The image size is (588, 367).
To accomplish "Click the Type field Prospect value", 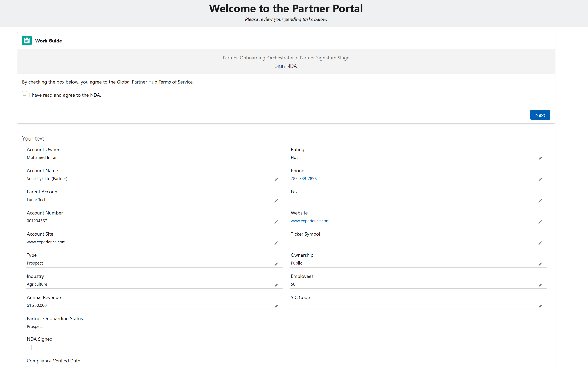I will pos(35,263).
